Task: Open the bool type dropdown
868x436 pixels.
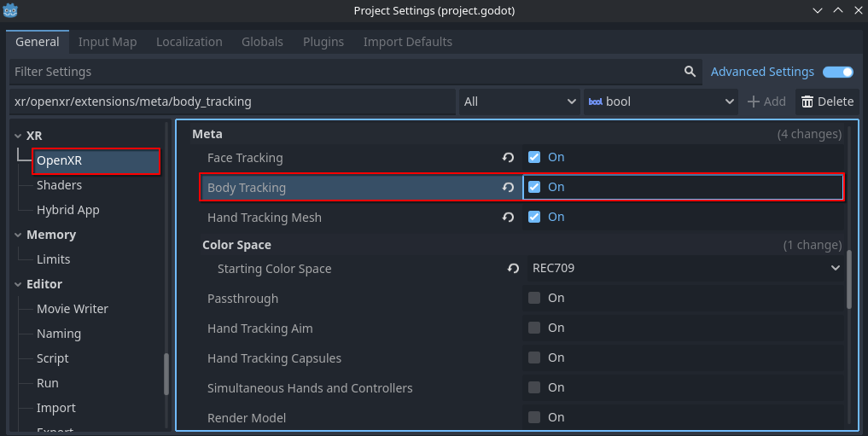Action: (x=661, y=102)
